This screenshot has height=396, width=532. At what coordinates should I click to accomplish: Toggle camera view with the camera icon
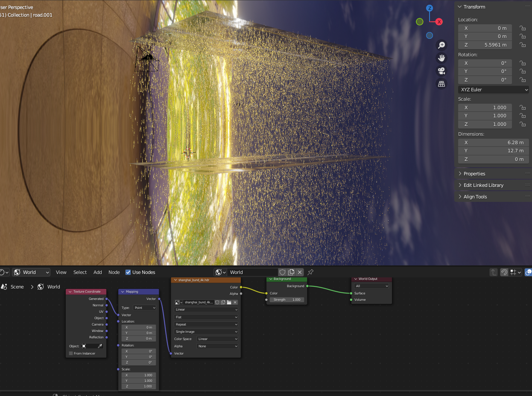tap(441, 71)
